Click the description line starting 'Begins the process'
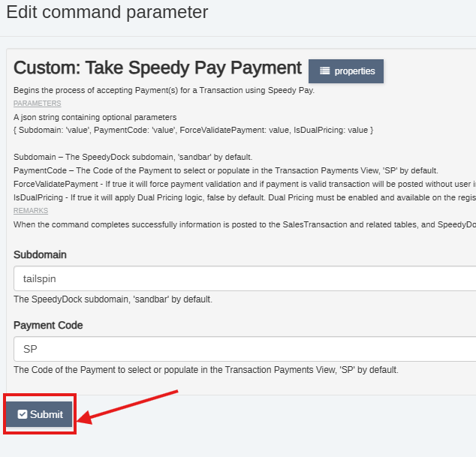The image size is (476, 457). coord(164,91)
